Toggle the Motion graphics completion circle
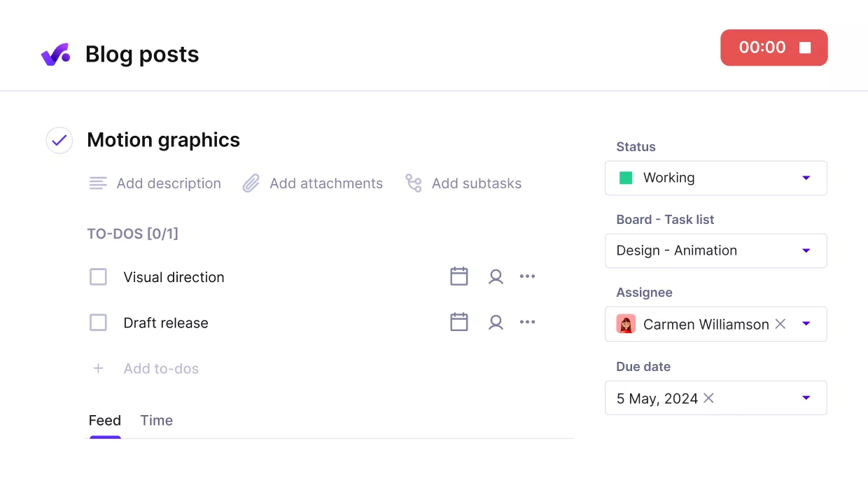Image resolution: width=868 pixels, height=504 pixels. tap(59, 140)
